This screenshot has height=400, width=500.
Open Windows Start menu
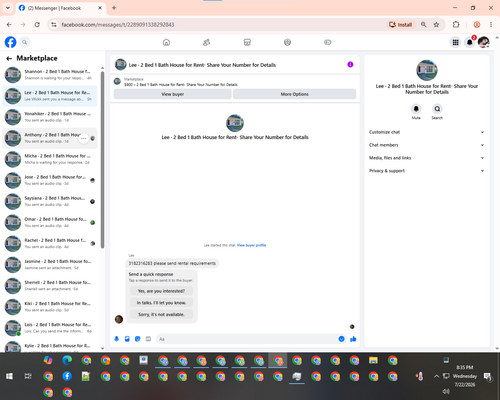(9, 376)
